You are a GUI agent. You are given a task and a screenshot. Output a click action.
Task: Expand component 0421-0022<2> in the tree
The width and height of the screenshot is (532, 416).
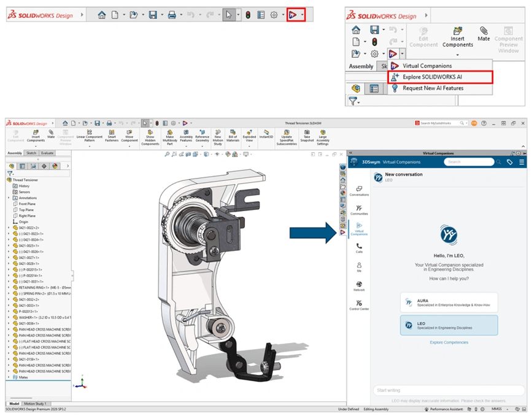point(9,228)
